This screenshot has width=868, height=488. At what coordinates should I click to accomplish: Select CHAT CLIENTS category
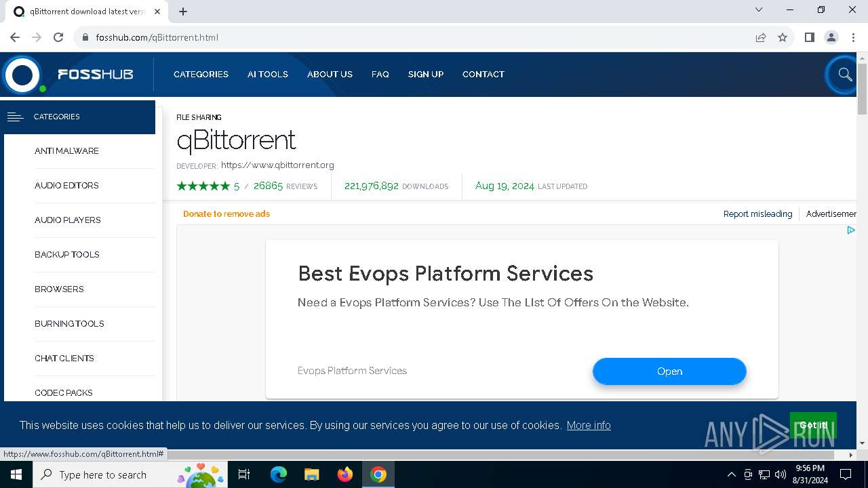pyautogui.click(x=64, y=359)
